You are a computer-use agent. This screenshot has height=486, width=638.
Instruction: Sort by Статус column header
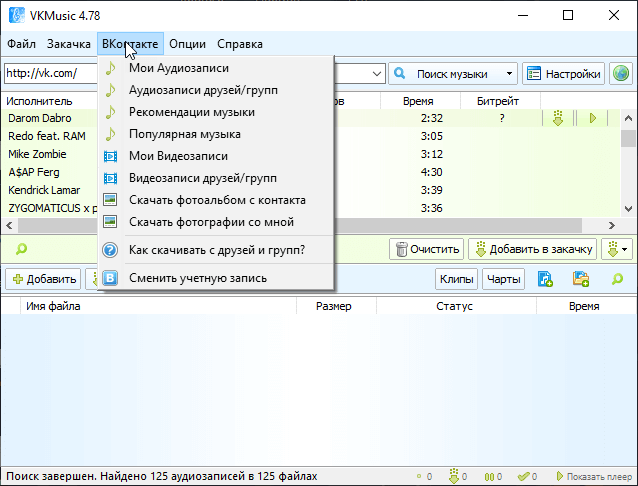(456, 306)
